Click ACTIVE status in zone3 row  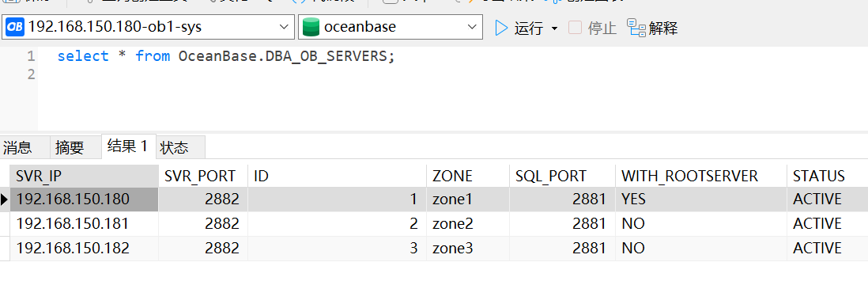pyautogui.click(x=827, y=248)
